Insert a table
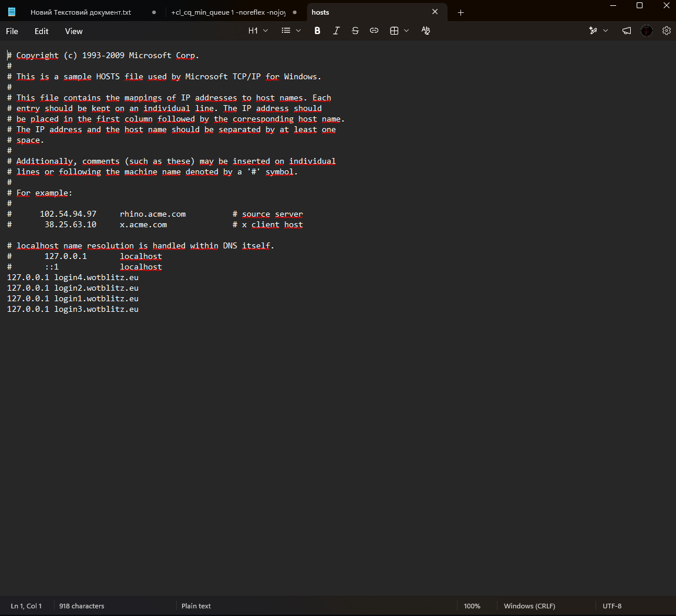This screenshot has width=676, height=616. click(394, 31)
